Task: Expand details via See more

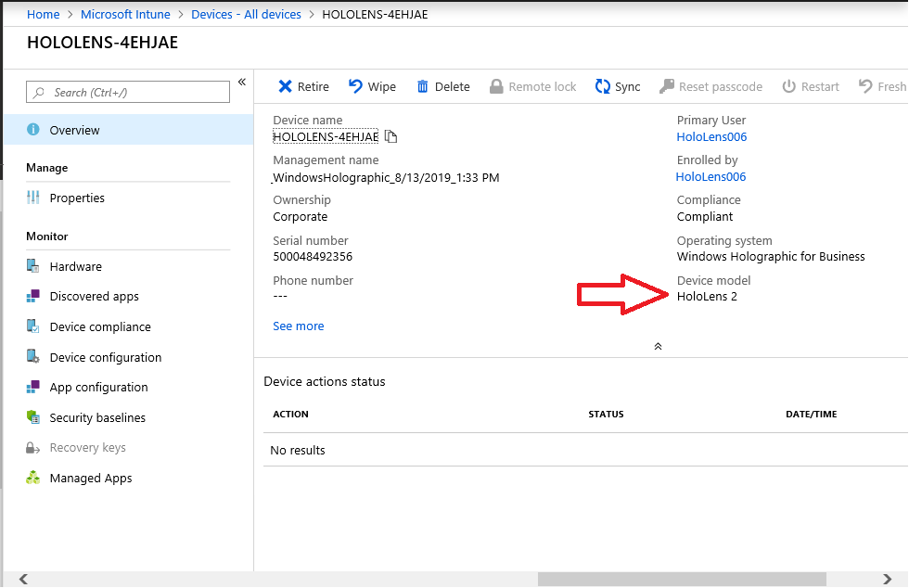Action: click(299, 326)
